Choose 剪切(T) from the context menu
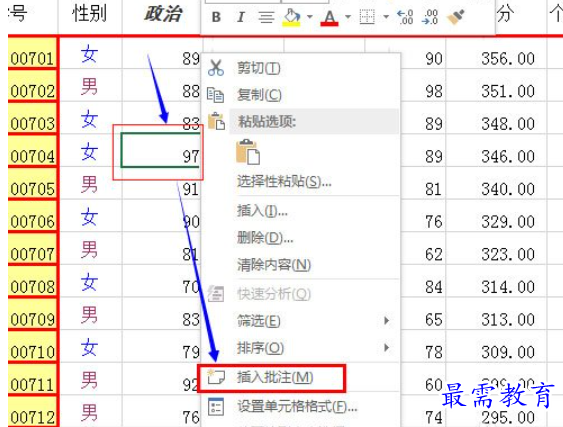The image size is (563, 427). click(x=259, y=68)
